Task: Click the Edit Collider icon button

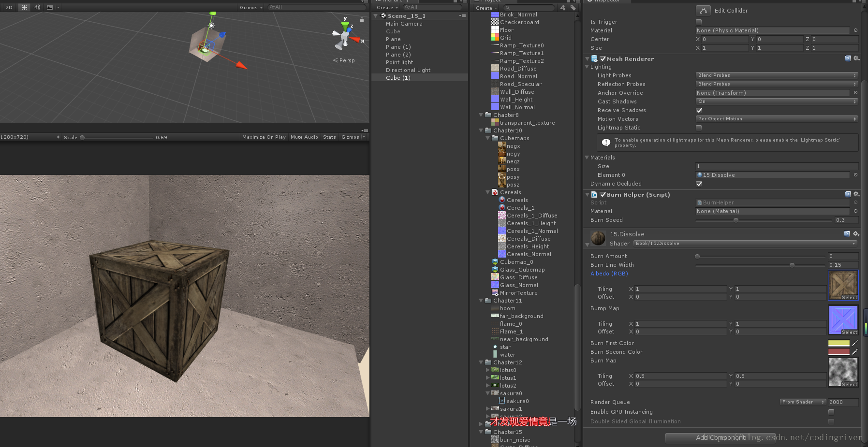Action: [703, 10]
